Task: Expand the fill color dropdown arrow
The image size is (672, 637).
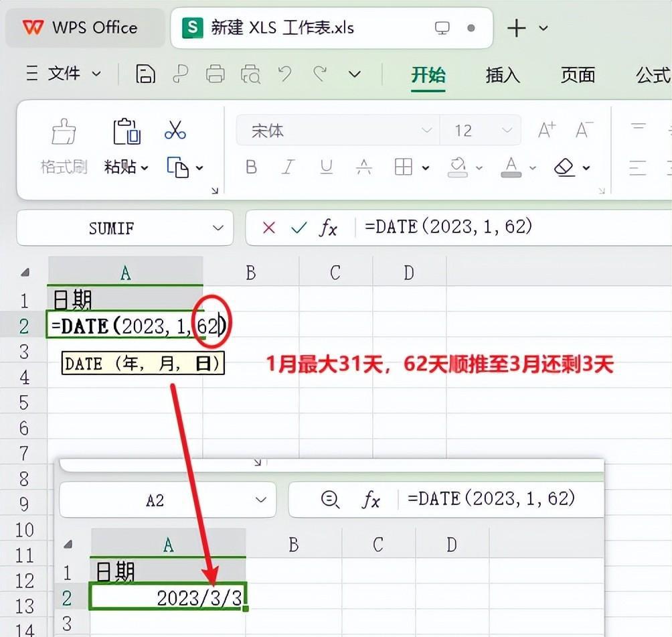Action: point(479,167)
